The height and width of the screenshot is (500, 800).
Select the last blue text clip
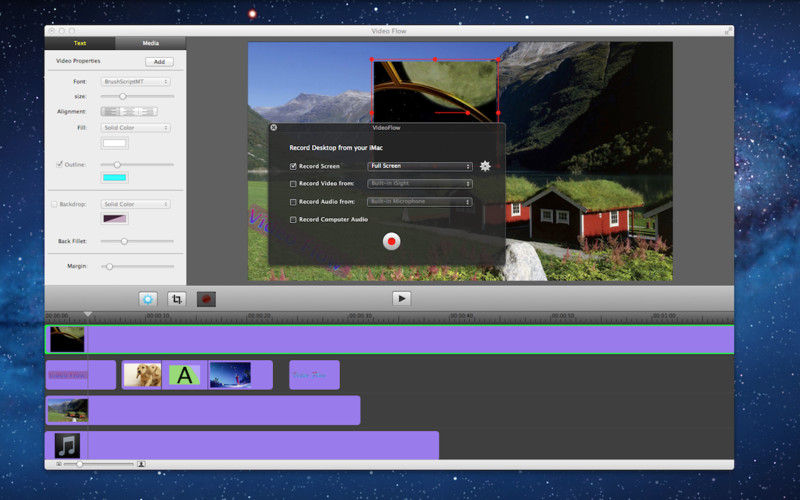click(x=314, y=375)
